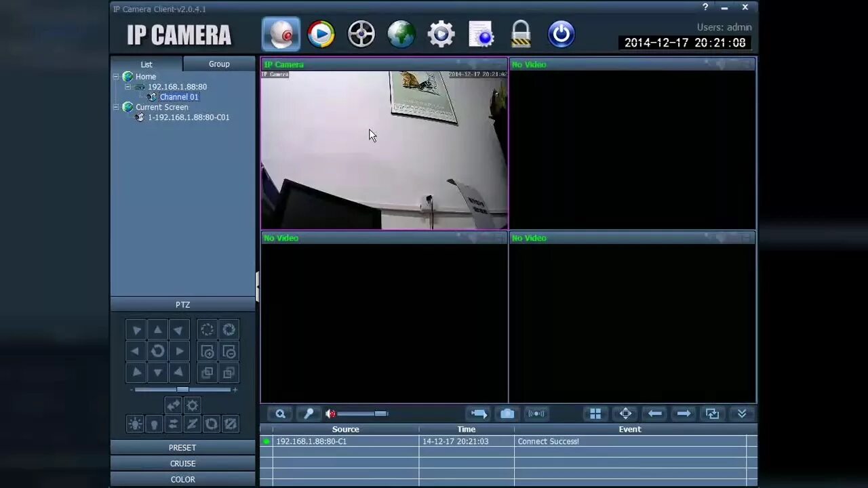Click the microphone talk button
Screen dimensions: 868x488
tap(309, 413)
